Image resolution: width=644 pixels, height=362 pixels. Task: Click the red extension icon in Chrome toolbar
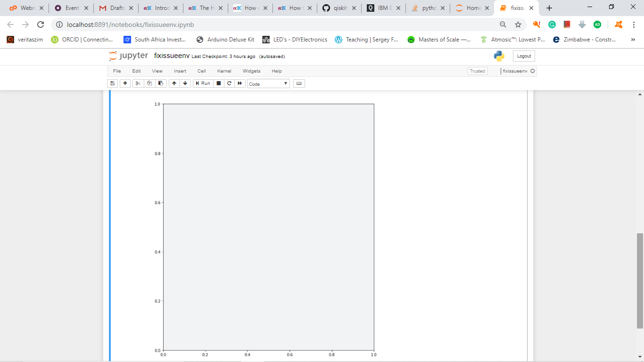pyautogui.click(x=567, y=25)
